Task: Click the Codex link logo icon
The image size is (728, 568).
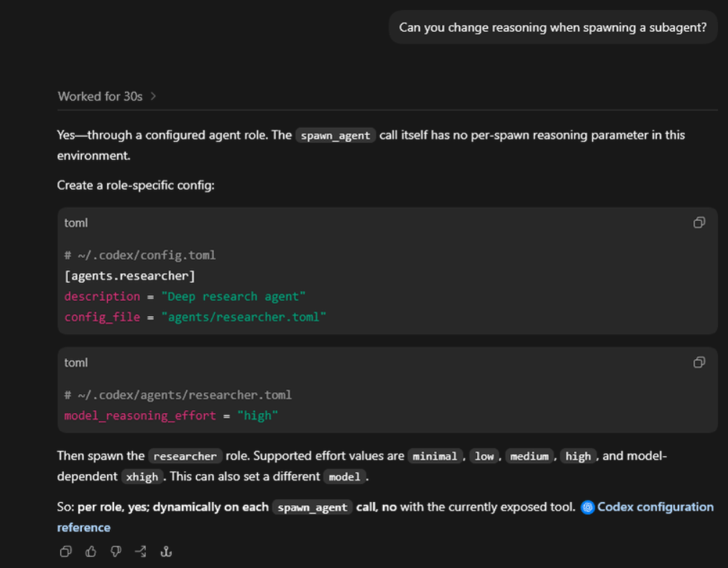Action: tap(587, 507)
